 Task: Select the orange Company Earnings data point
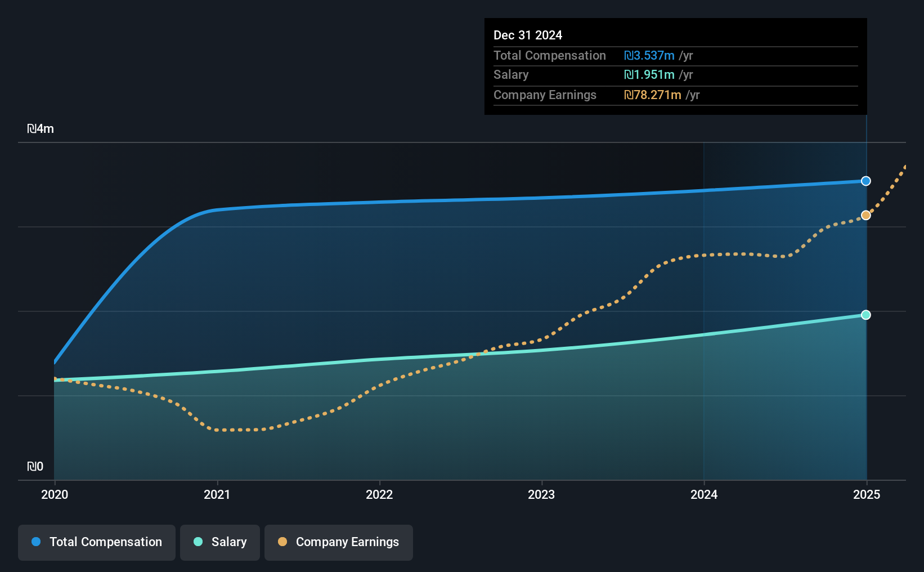pos(866,215)
